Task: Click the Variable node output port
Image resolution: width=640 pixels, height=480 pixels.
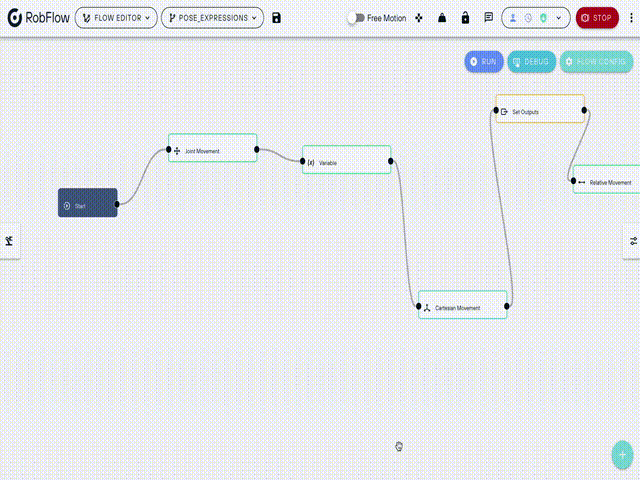Action: [x=391, y=161]
